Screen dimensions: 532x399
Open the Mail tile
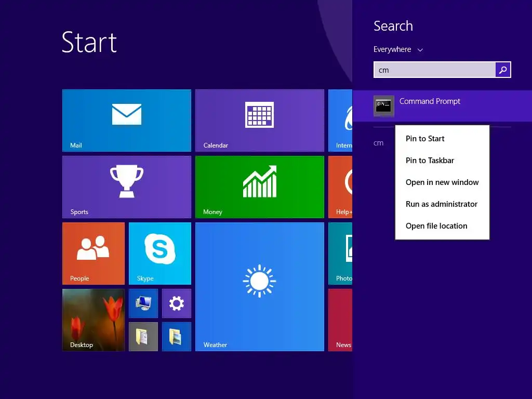tap(127, 121)
